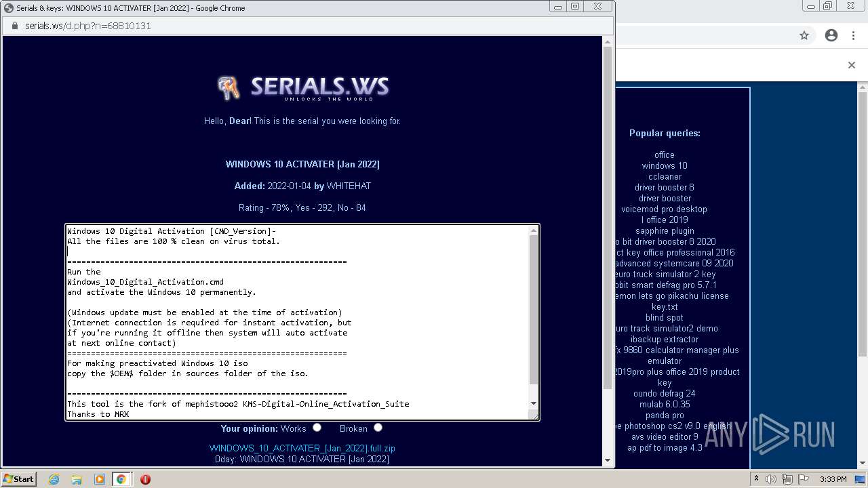Select the Works opinion radio button
Image resolution: width=868 pixels, height=488 pixels.
317,428
